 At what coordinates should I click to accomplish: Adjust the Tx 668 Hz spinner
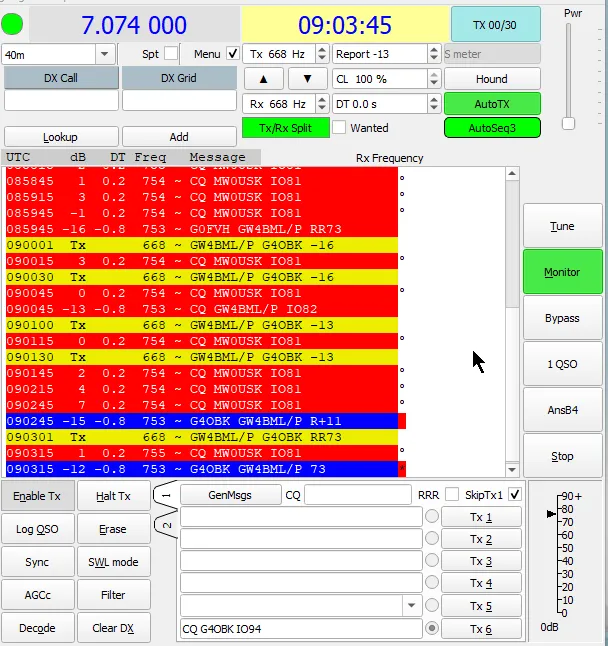point(322,54)
